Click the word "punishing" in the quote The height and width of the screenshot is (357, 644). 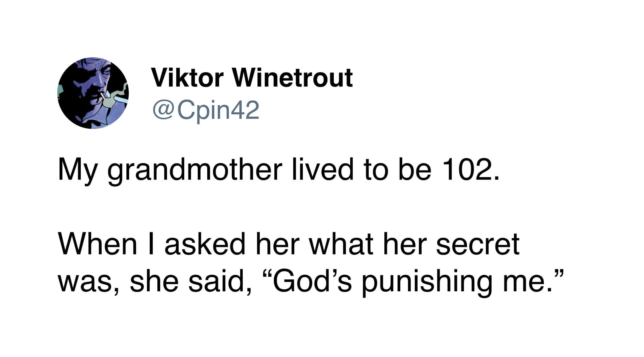pos(426,281)
